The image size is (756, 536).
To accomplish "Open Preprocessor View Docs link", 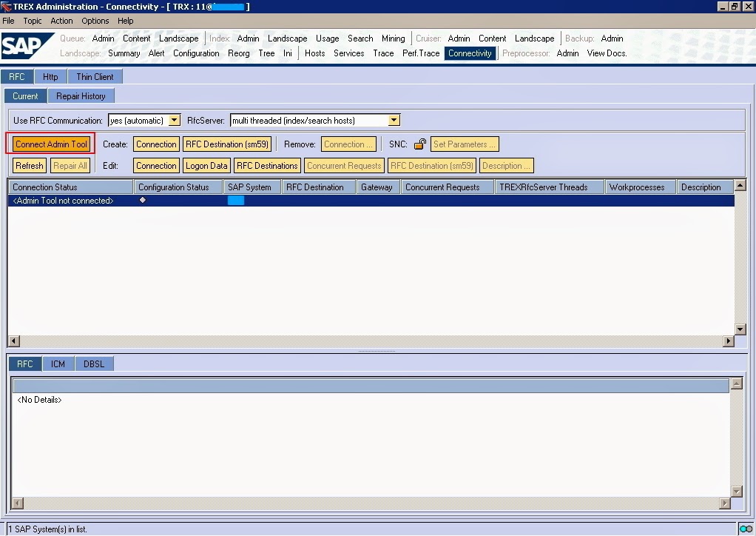I will coord(607,53).
